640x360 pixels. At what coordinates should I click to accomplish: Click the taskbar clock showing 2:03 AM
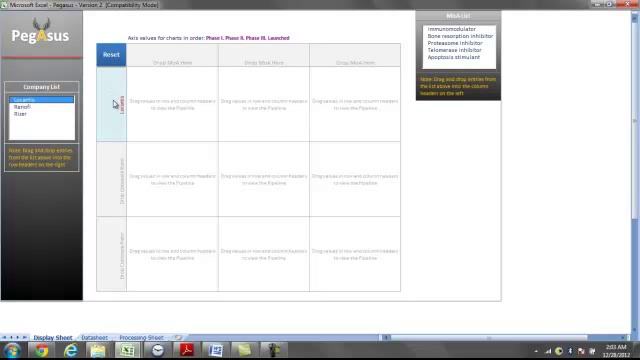pyautogui.click(x=616, y=351)
